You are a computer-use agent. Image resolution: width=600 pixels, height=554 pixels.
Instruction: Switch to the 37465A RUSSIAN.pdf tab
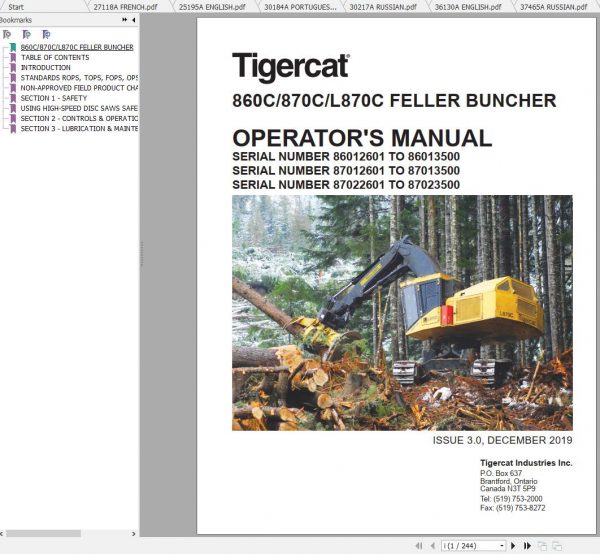coord(554,7)
